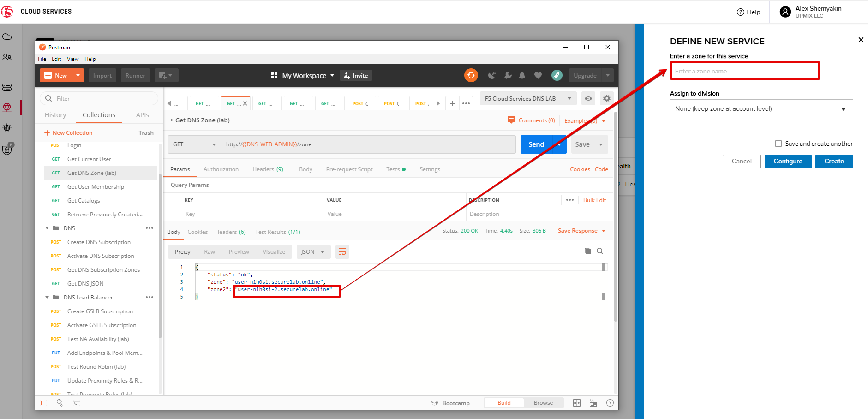This screenshot has height=419, width=868.
Task: Open the Authorization tab
Action: pyautogui.click(x=221, y=169)
